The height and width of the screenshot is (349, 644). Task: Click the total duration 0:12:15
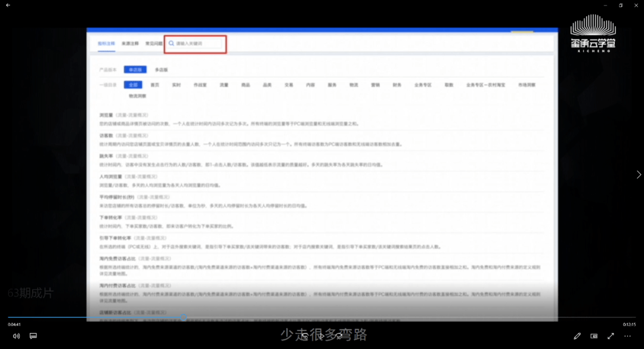[629, 325]
